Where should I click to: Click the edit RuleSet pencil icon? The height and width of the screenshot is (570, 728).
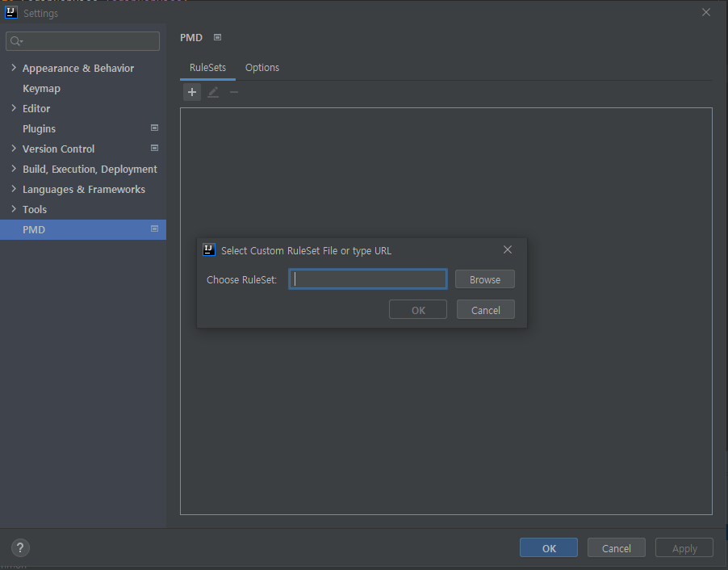click(x=213, y=92)
